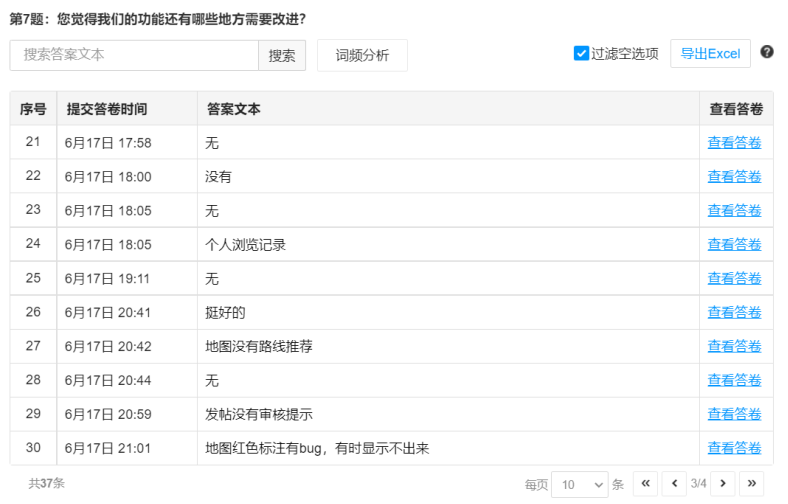This screenshot has height=504, width=788.
Task: Click 导出Excel button
Action: click(x=710, y=54)
